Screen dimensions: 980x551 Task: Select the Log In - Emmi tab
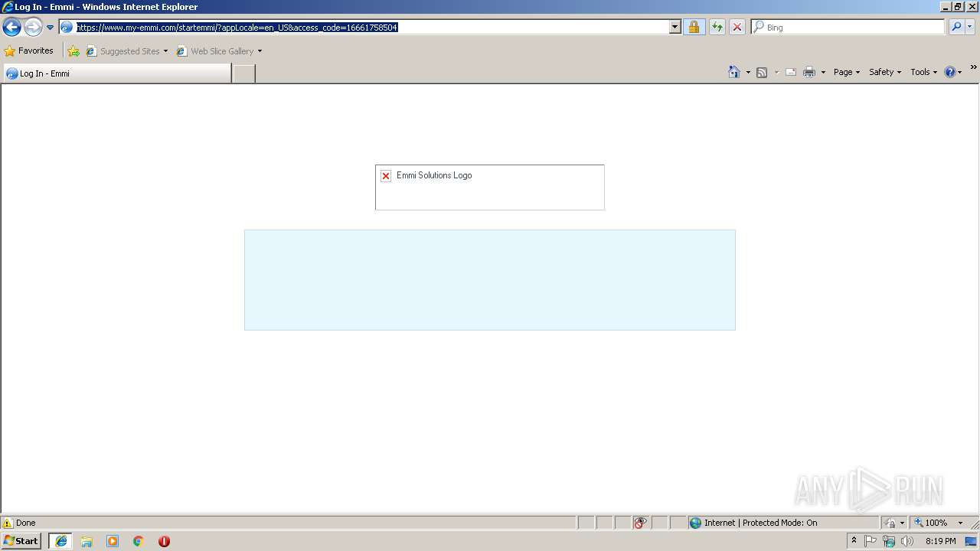click(x=116, y=73)
